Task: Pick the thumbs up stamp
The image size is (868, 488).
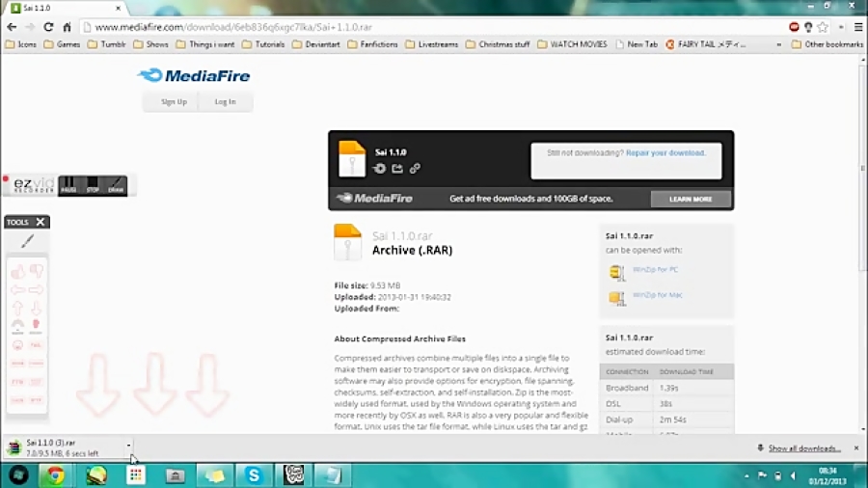Action: [17, 271]
